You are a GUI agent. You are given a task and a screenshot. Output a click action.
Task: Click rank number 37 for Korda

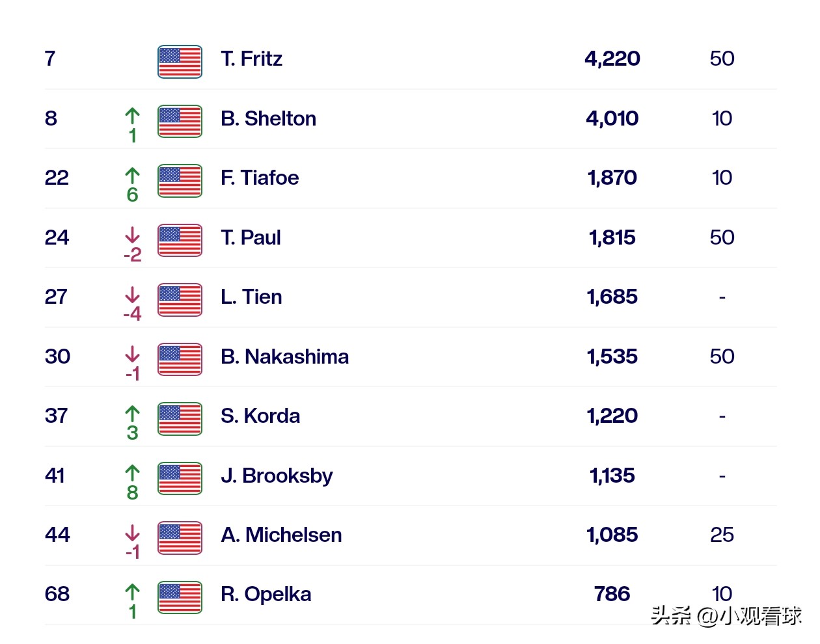[57, 416]
